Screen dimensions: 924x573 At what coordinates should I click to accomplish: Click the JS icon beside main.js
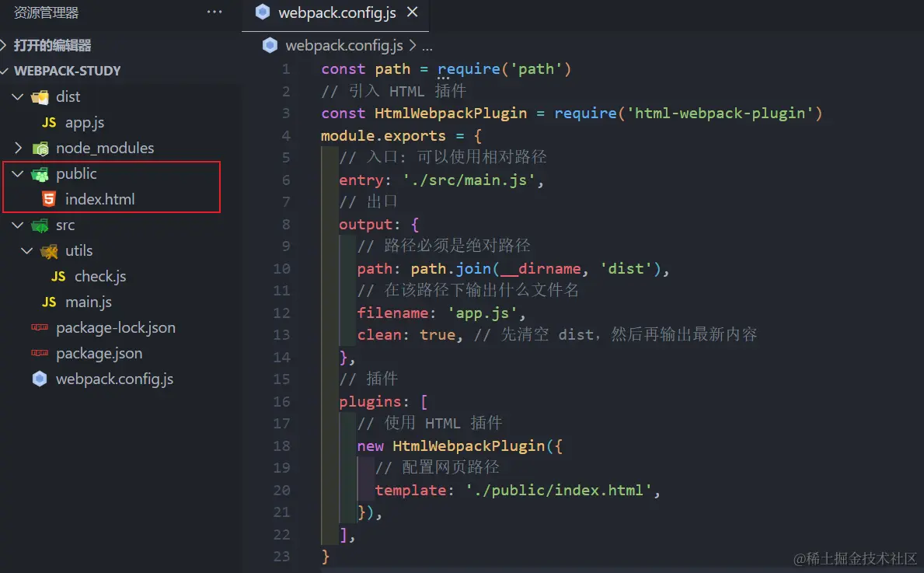coord(49,302)
